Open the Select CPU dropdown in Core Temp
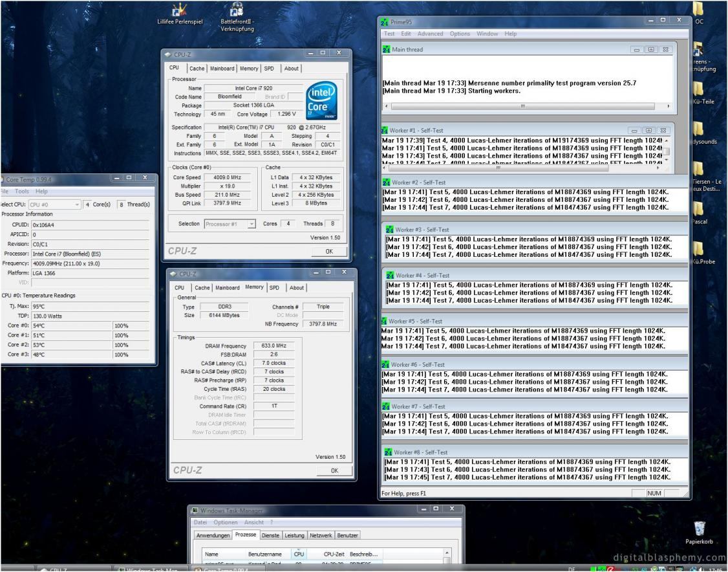 tap(54, 204)
